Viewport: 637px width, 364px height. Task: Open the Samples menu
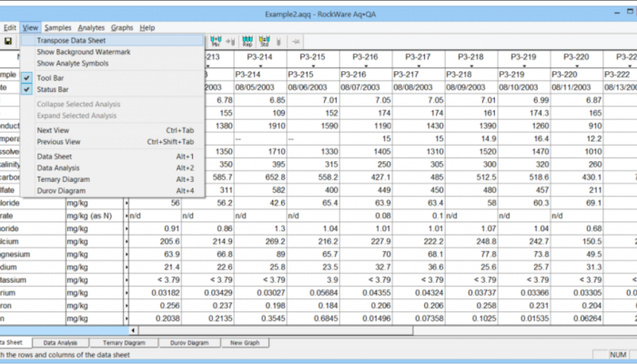tap(57, 27)
